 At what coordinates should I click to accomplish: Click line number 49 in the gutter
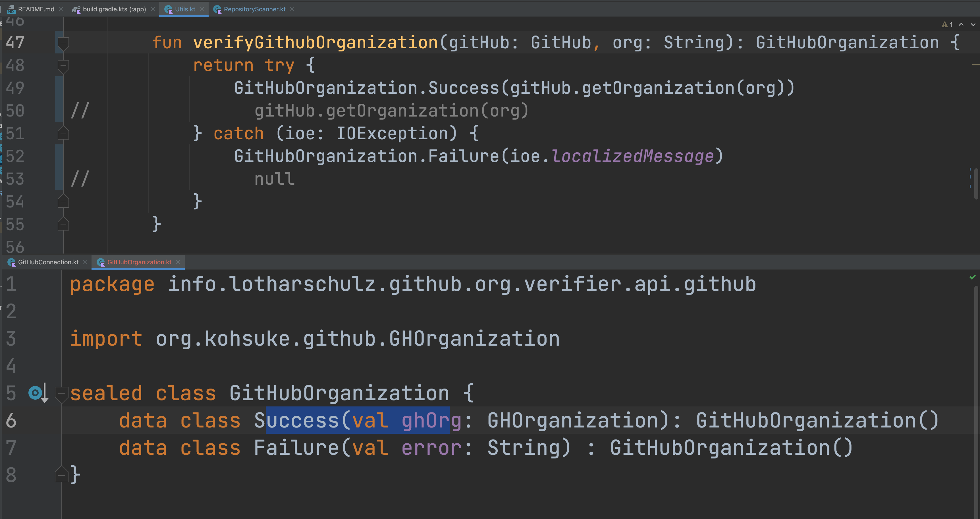[x=15, y=88]
